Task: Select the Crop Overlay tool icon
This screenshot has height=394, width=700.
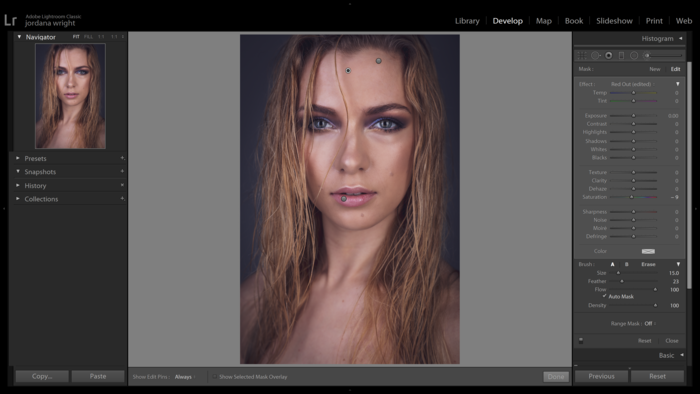Action: pos(582,55)
